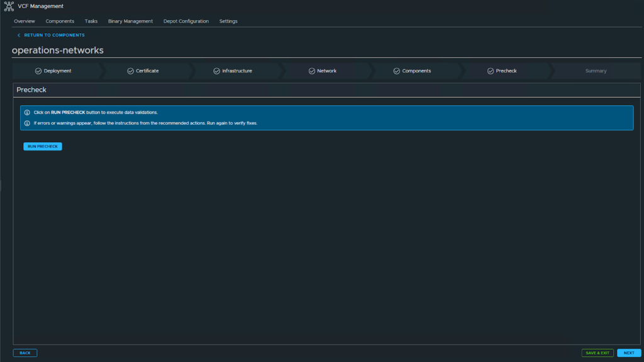Switch to the top Components navigation tab
This screenshot has height=362, width=644.
[x=60, y=21]
